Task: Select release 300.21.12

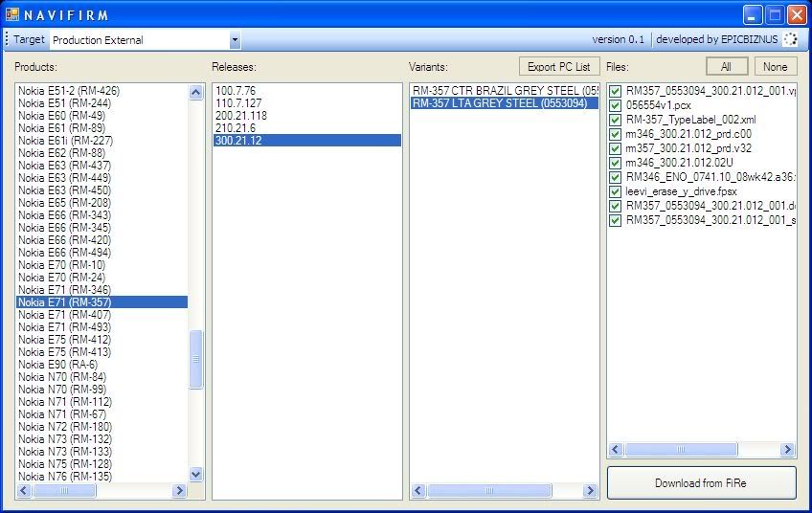Action: pos(307,141)
